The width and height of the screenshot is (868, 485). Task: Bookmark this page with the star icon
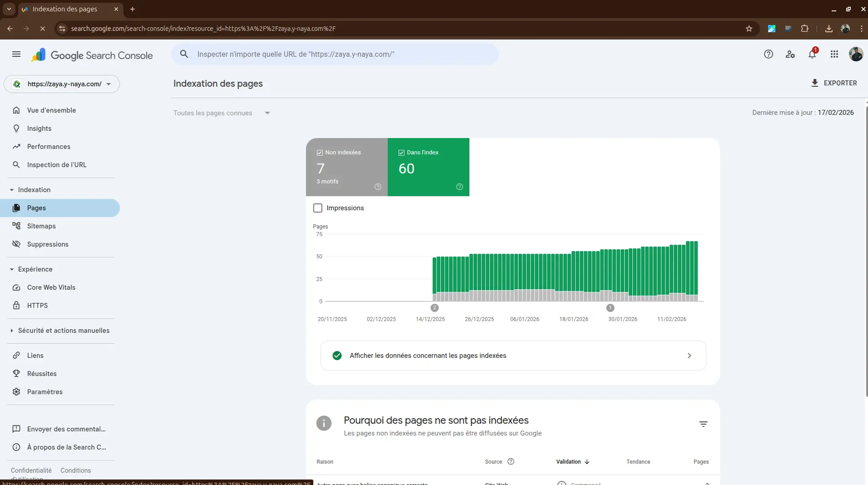click(x=749, y=29)
